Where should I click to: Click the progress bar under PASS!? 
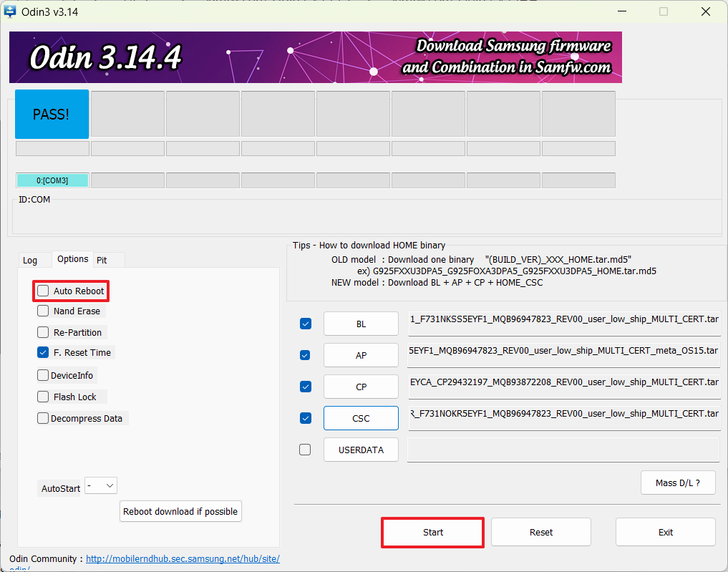coord(52,149)
